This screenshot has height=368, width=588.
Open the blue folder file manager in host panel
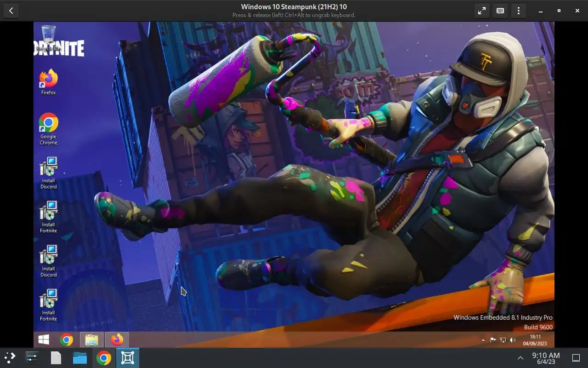(x=80, y=358)
